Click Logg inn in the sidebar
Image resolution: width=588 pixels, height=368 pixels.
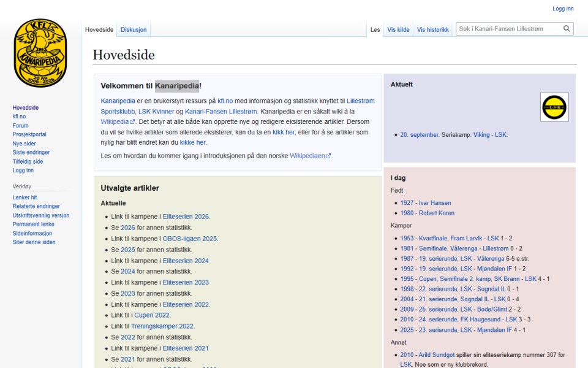(23, 170)
